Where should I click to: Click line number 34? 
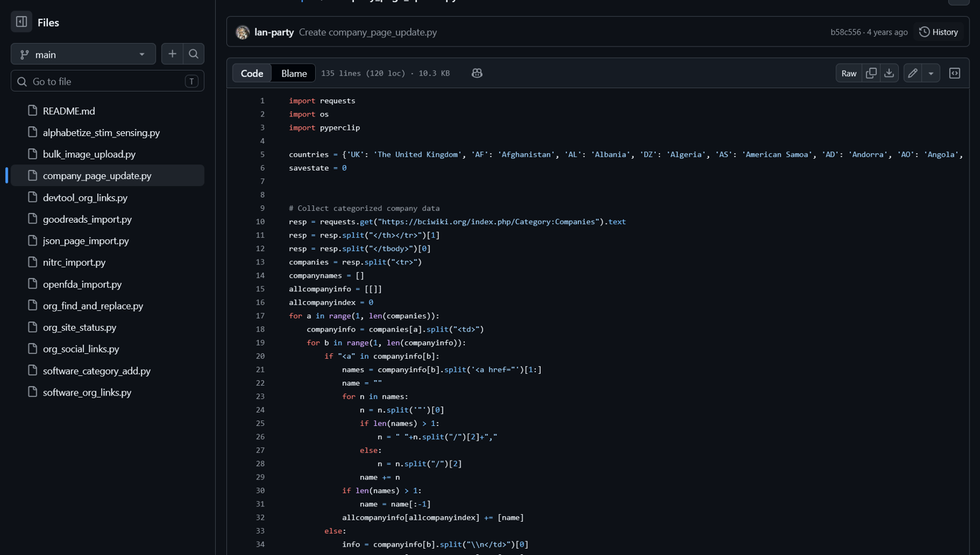[260, 545]
